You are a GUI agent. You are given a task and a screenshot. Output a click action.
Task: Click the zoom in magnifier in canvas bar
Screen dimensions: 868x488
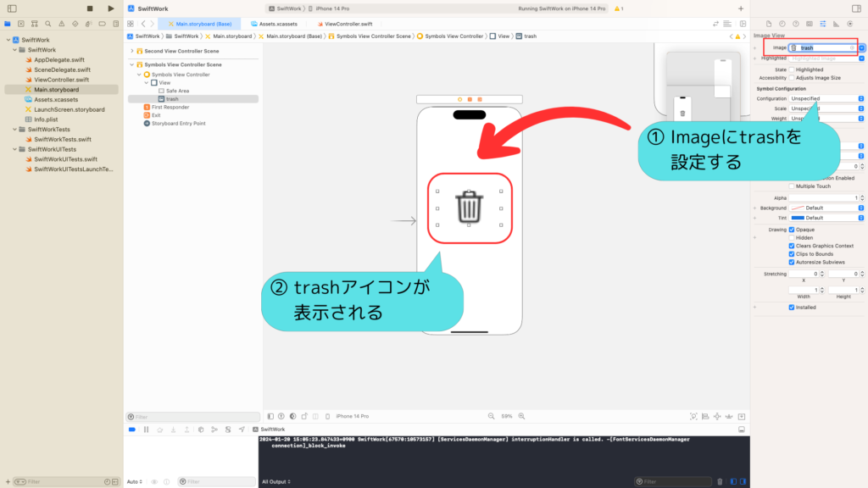521,416
